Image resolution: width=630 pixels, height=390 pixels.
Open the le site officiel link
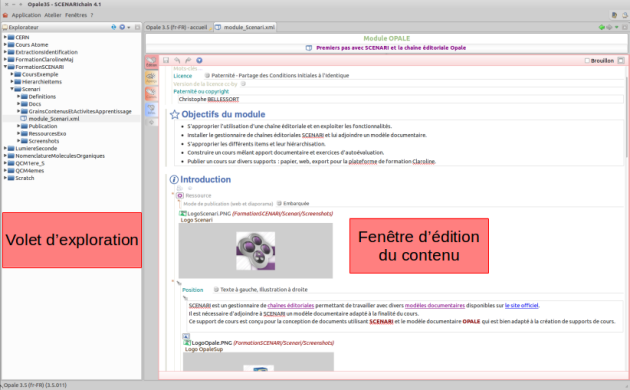[x=522, y=306]
